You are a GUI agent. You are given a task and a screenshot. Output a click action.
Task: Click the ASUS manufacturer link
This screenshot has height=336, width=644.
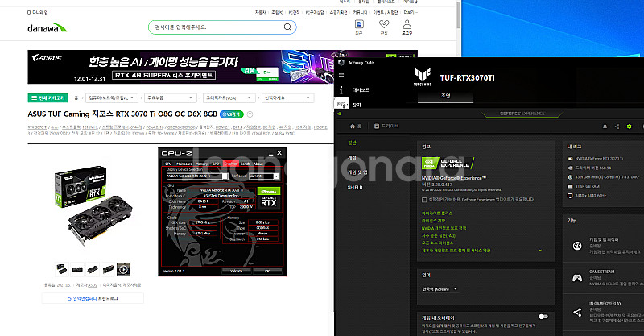[x=93, y=285]
